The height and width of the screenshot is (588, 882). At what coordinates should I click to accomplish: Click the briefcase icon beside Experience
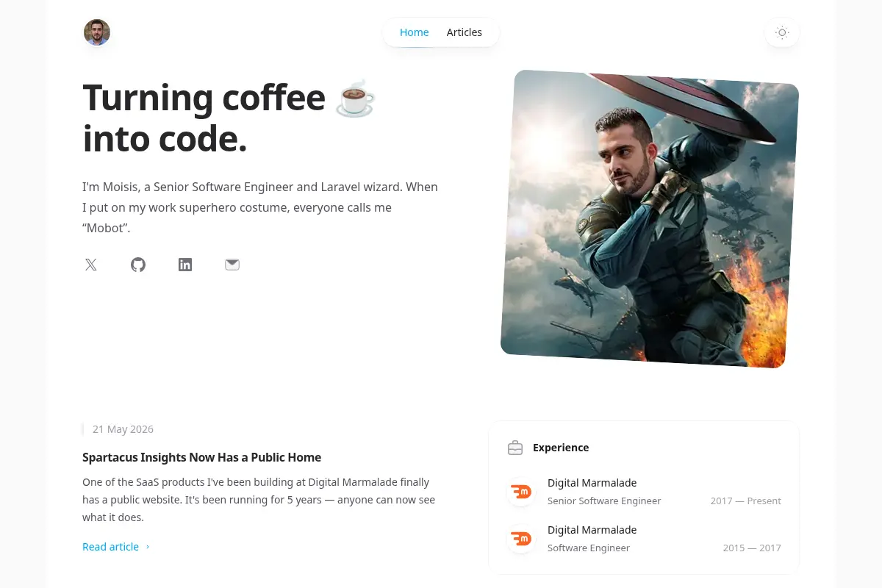(515, 448)
